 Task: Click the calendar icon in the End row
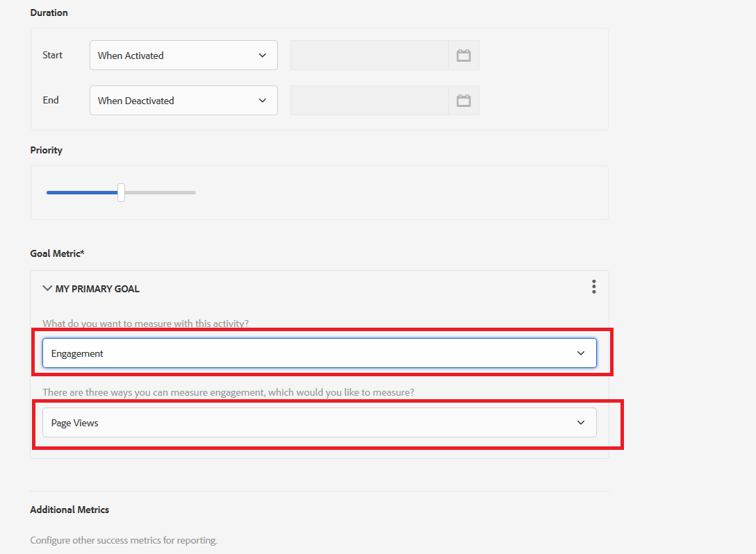463,101
